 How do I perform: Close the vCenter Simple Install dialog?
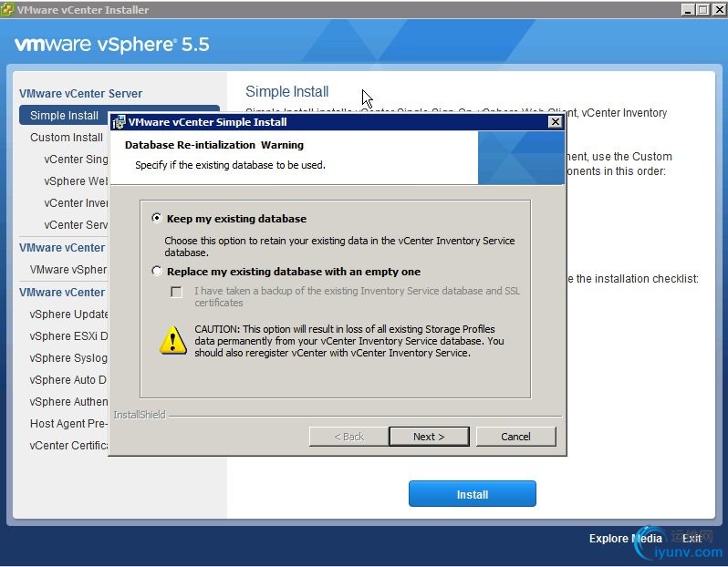[556, 122]
